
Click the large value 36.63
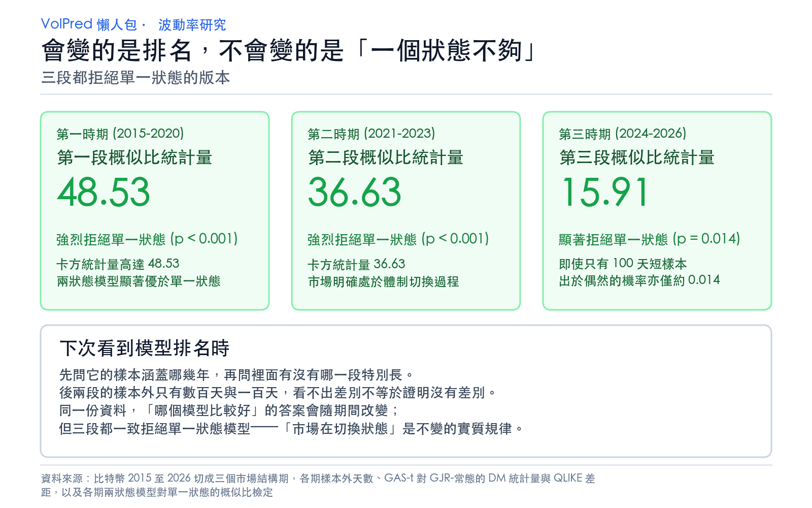355,192
